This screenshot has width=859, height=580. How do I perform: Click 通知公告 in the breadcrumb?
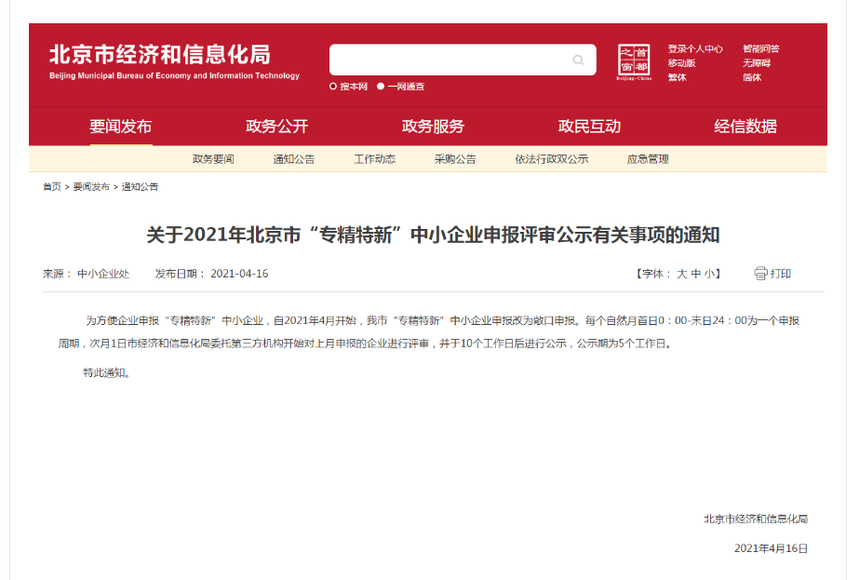click(x=140, y=187)
